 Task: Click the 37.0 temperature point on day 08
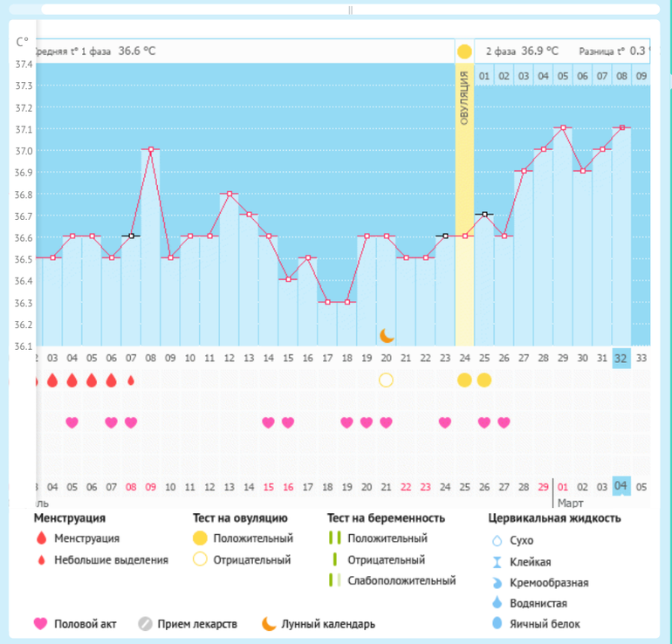151,149
